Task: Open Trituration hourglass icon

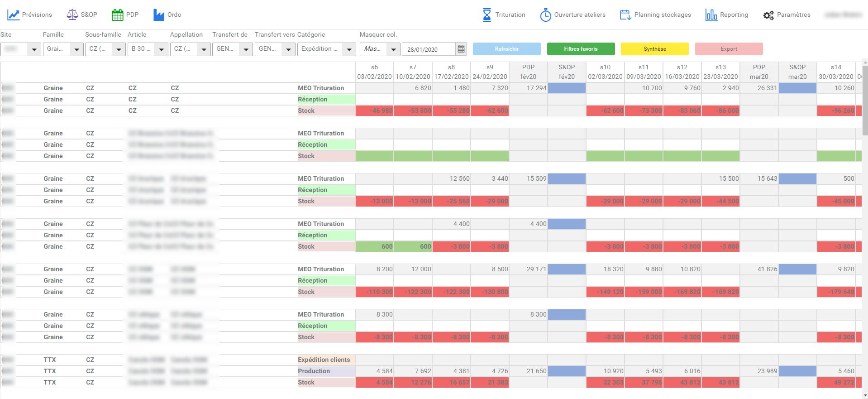Action: click(x=486, y=15)
